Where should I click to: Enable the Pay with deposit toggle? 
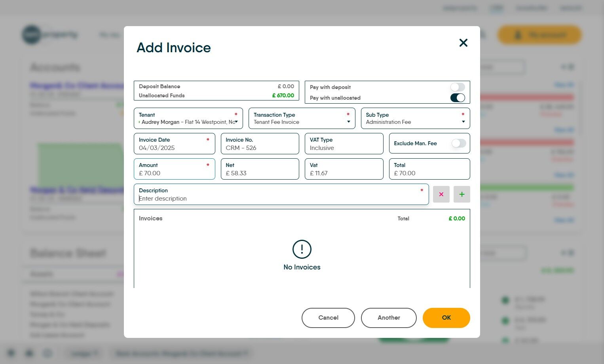click(458, 87)
